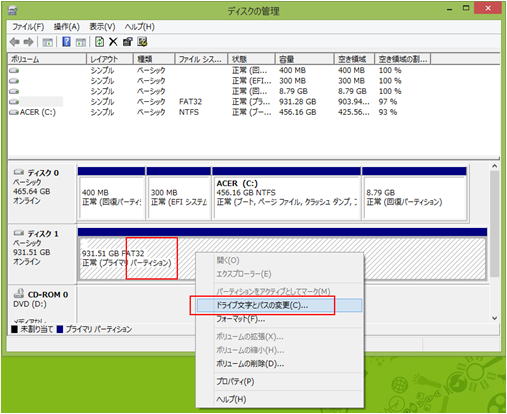507x414 pixels.
Task: Sort by the 種類 column header
Action: [154, 59]
